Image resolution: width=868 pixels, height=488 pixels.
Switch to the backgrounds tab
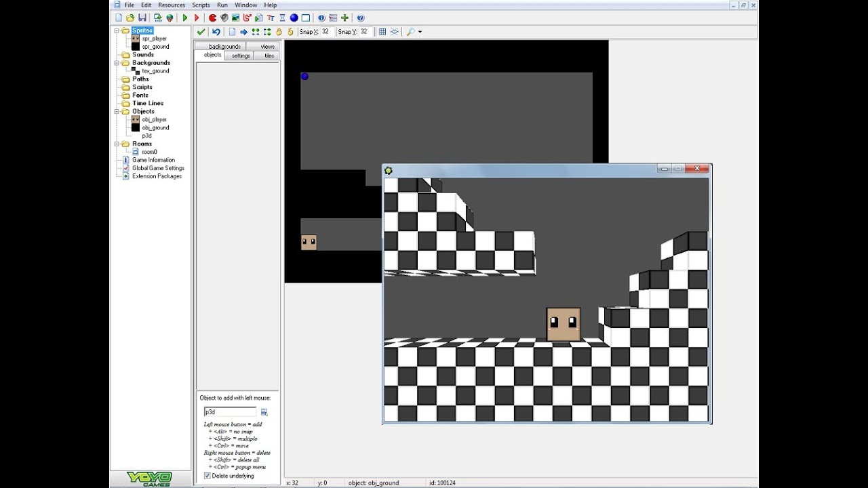click(x=224, y=46)
